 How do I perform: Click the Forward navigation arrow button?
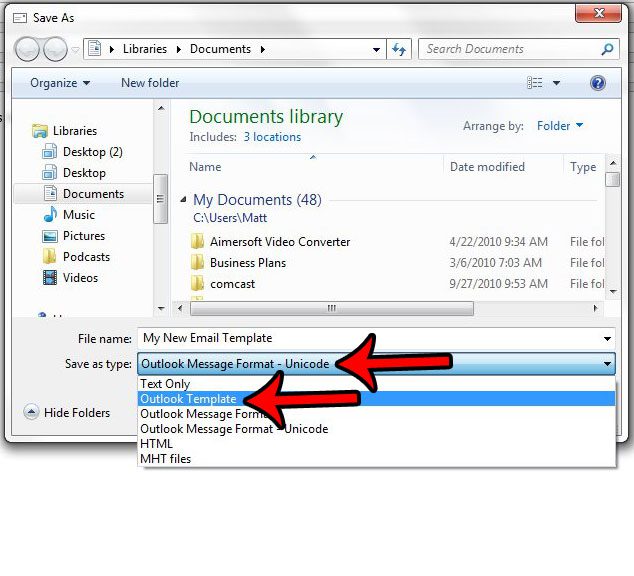click(55, 49)
